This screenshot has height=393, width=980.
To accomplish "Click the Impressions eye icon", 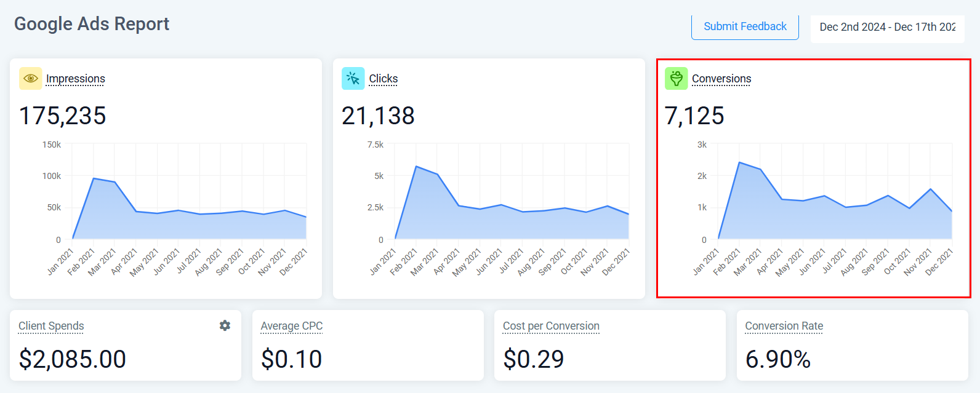I will [30, 79].
